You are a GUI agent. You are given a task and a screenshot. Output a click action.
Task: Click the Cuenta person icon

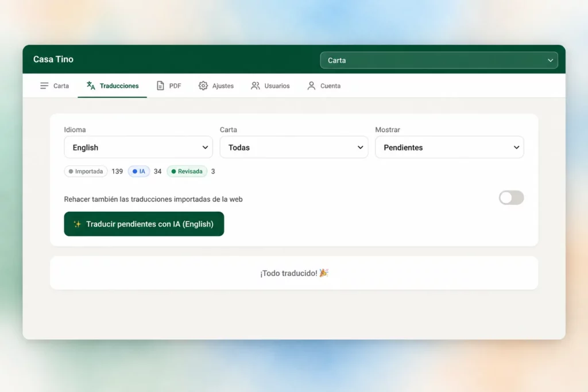point(311,86)
